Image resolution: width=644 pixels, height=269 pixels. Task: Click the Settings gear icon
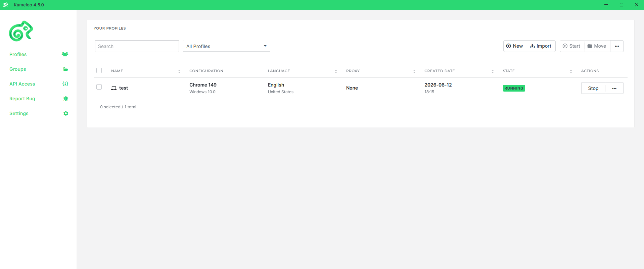pos(66,113)
